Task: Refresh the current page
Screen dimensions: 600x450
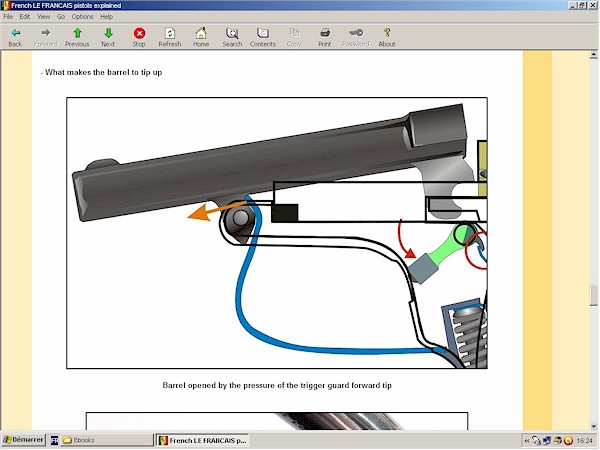Action: pyautogui.click(x=170, y=37)
